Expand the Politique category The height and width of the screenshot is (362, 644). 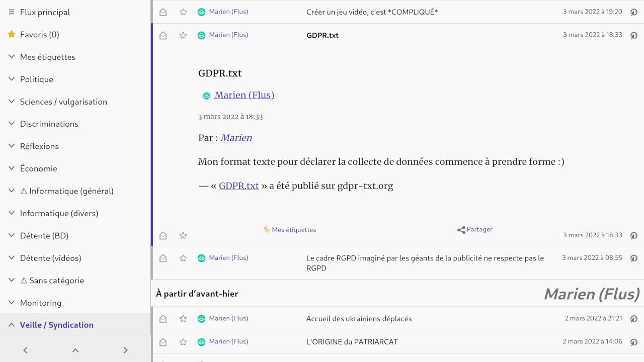coord(11,79)
